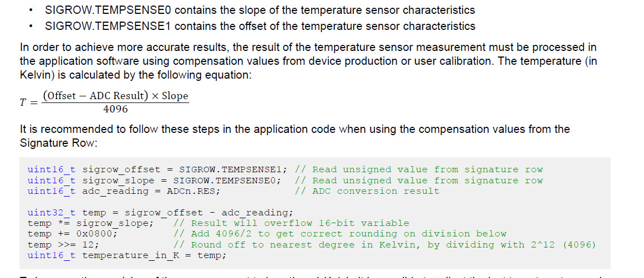Click the 'Signature Row:' text

coord(58,143)
